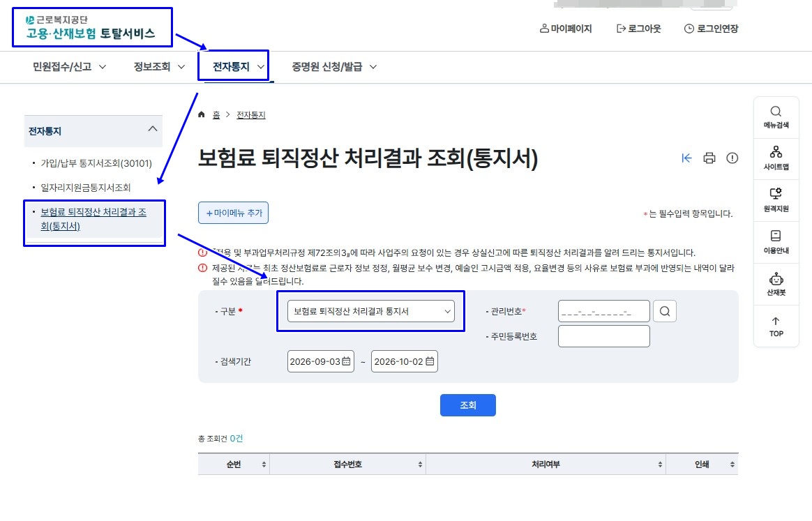
Task: Click the 관리번호 search magnifier button
Action: point(665,311)
